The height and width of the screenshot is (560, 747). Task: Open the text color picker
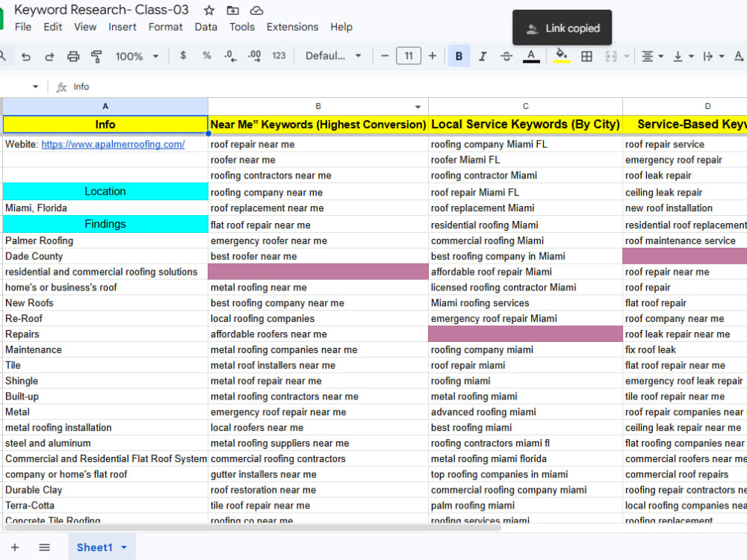coord(531,56)
